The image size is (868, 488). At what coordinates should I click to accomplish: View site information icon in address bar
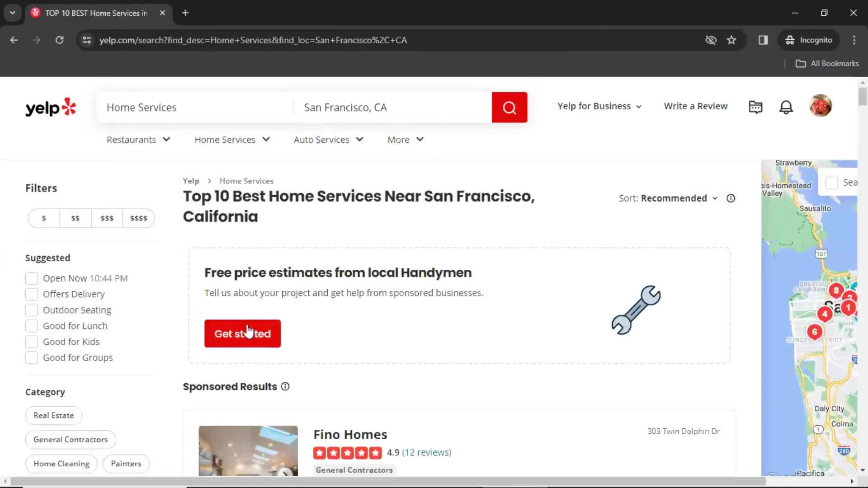click(87, 40)
